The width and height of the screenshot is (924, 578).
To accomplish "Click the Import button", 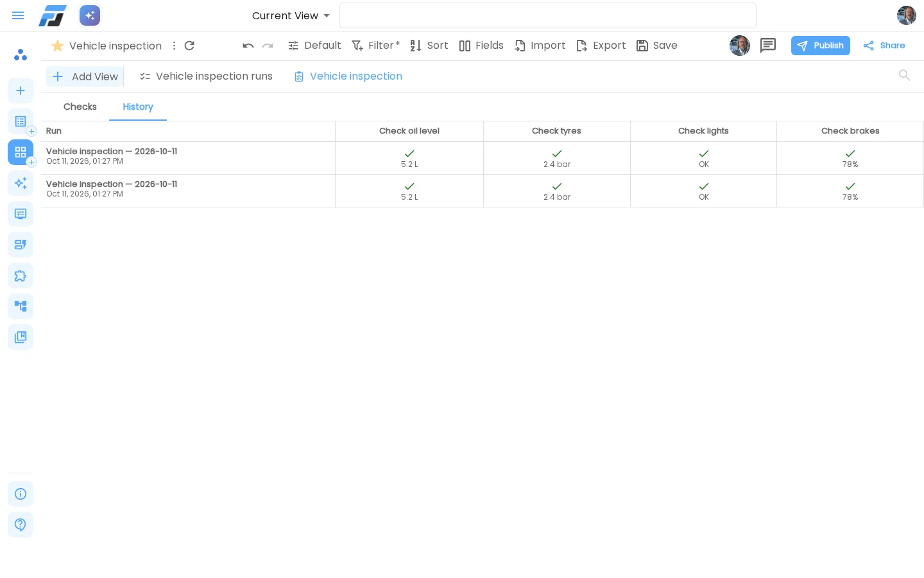I will pyautogui.click(x=540, y=46).
